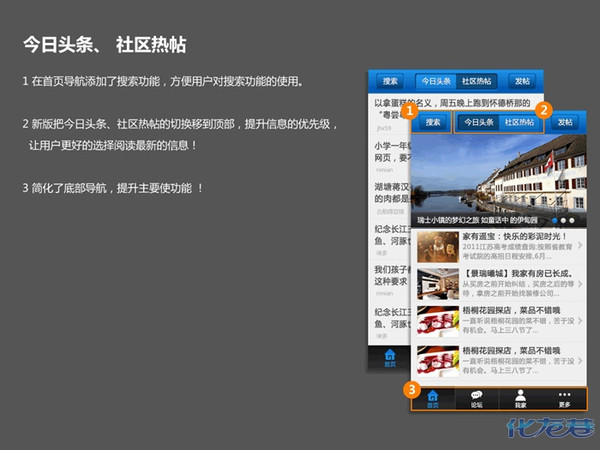Select the 今日头条 tab on the back phone
Screen dimensions: 600x450
pos(435,81)
